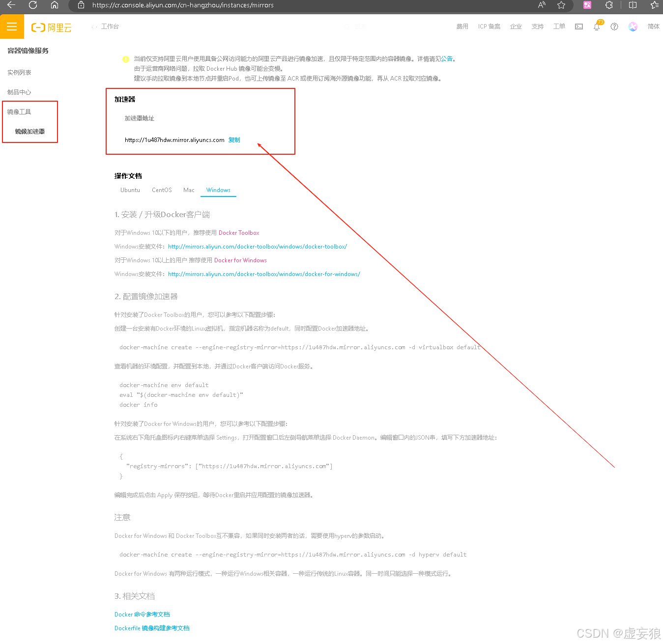Open the user avatar menu
This screenshot has height=644, width=663.
[633, 27]
